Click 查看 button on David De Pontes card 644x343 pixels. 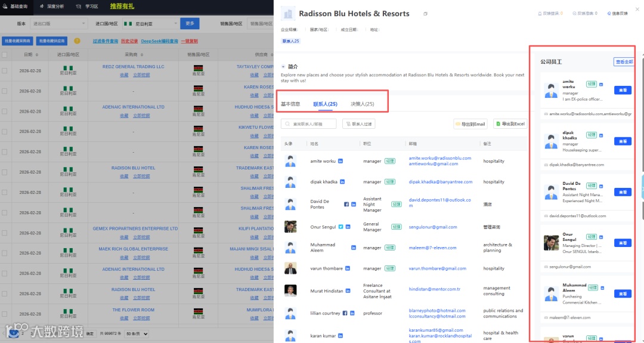[x=623, y=192]
